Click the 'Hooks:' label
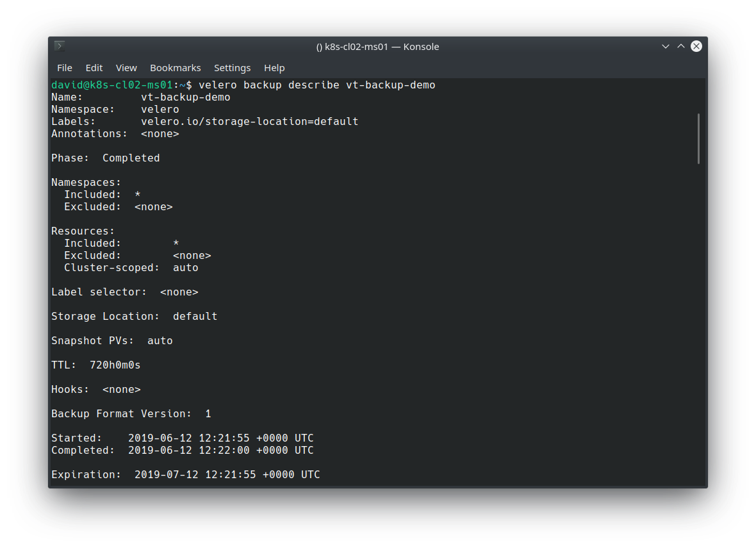Image resolution: width=756 pixels, height=548 pixels. 70,389
